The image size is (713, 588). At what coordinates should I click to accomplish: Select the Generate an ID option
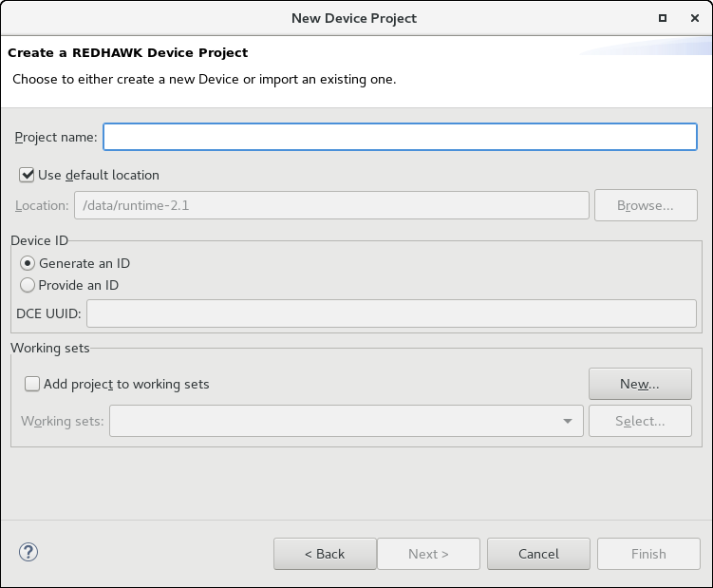(x=28, y=263)
